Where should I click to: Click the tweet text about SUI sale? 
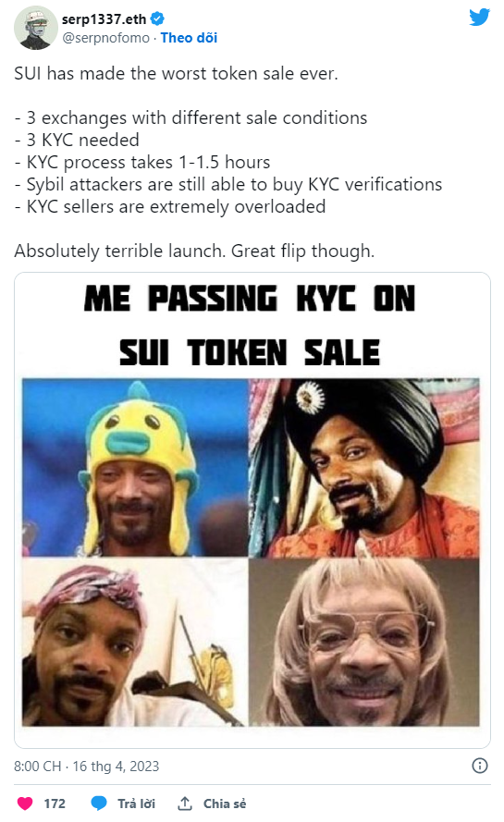[228, 162]
